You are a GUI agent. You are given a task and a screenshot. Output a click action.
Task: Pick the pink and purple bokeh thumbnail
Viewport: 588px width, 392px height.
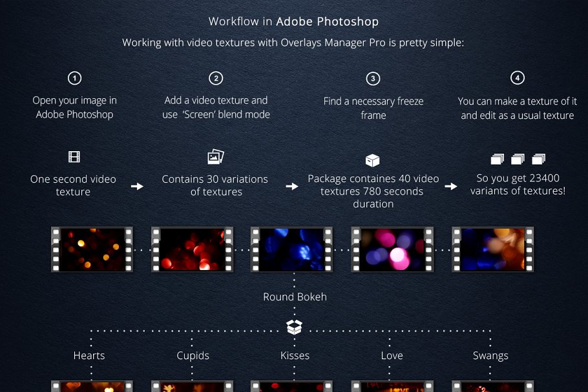pyautogui.click(x=392, y=249)
